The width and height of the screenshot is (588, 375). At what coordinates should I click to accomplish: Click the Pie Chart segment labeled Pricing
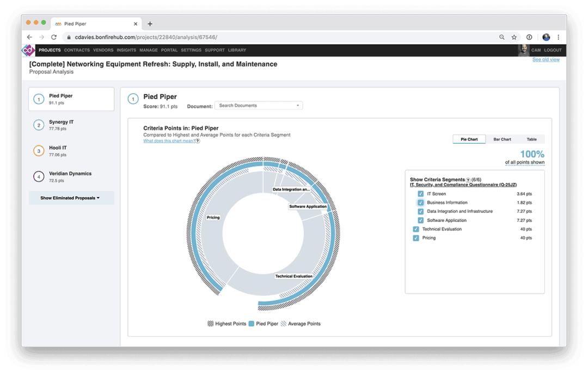click(213, 217)
